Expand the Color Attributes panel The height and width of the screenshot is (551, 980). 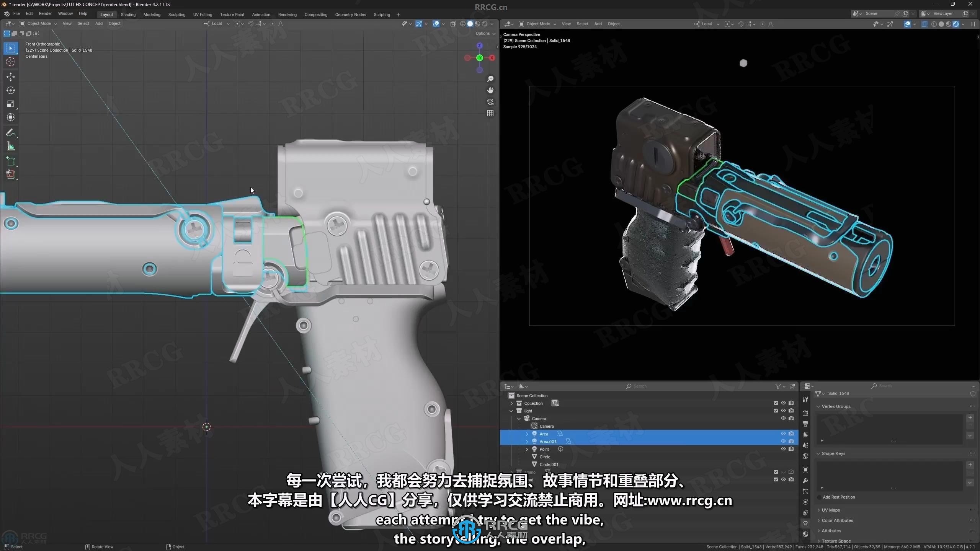pyautogui.click(x=837, y=520)
